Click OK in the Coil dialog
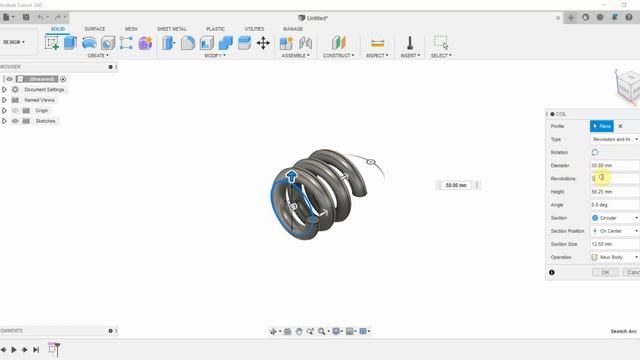Viewport: 640px width, 360px height. (605, 272)
